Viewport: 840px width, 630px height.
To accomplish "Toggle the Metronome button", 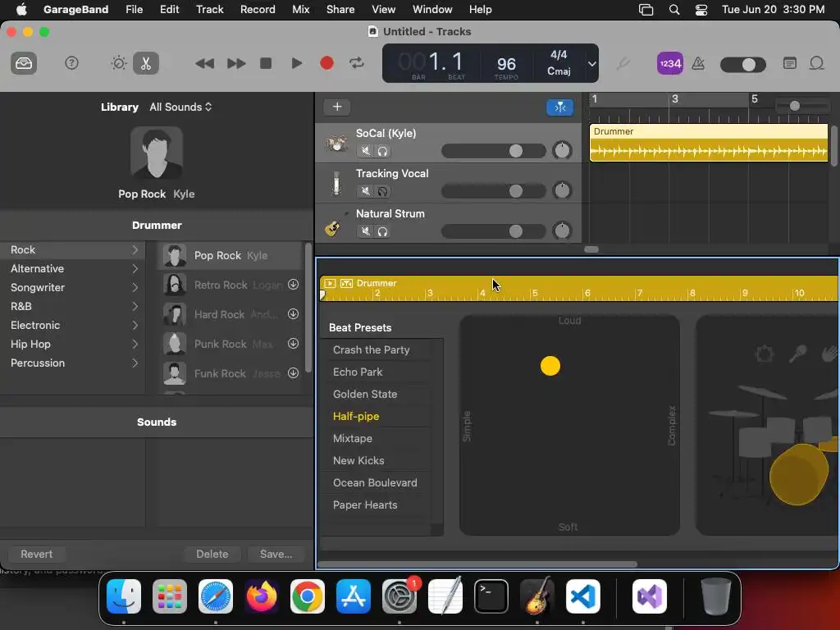I will tap(698, 64).
